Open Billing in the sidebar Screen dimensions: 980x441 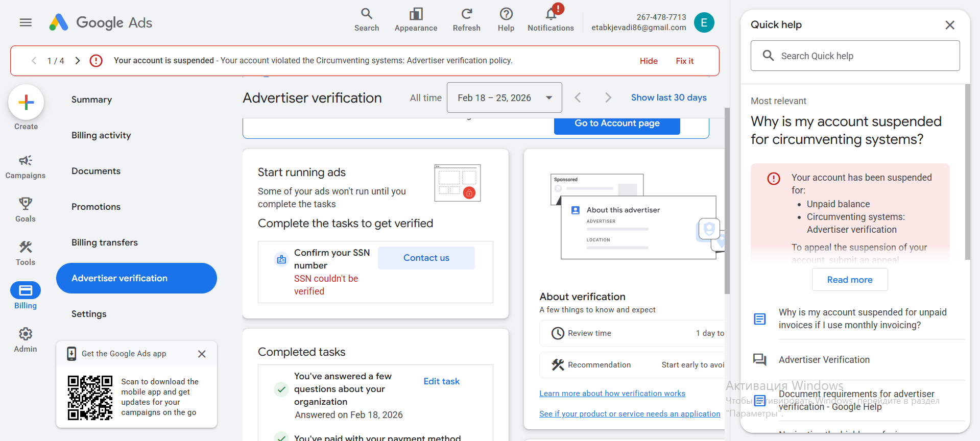pos(26,296)
